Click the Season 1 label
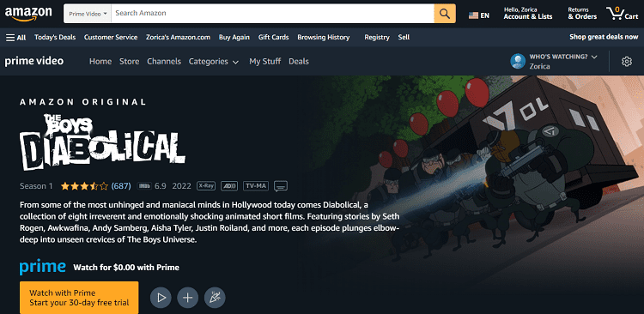This screenshot has height=314, width=644. coord(36,186)
